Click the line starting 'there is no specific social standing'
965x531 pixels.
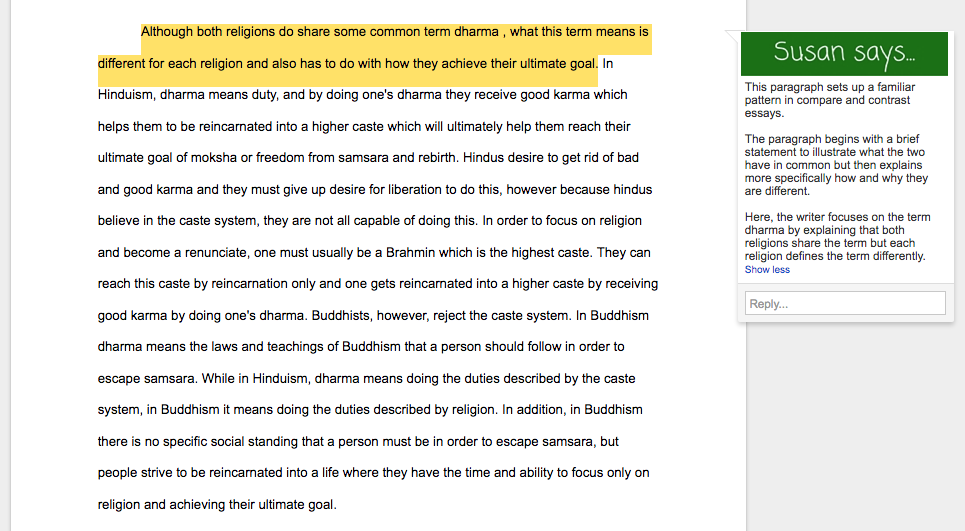[x=358, y=441]
